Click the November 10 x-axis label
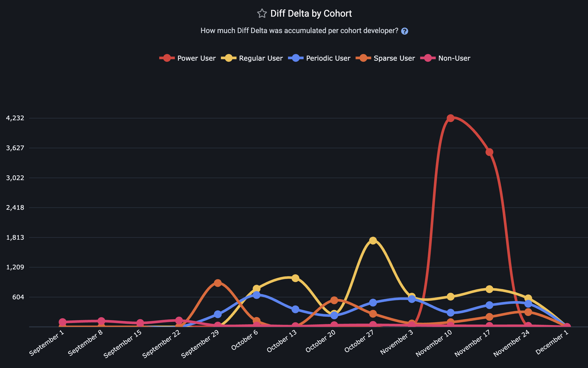The height and width of the screenshot is (368, 588). tap(434, 343)
